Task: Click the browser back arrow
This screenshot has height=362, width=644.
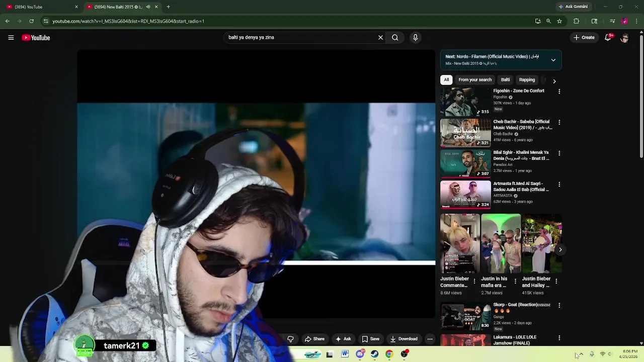Action: coord(7,21)
